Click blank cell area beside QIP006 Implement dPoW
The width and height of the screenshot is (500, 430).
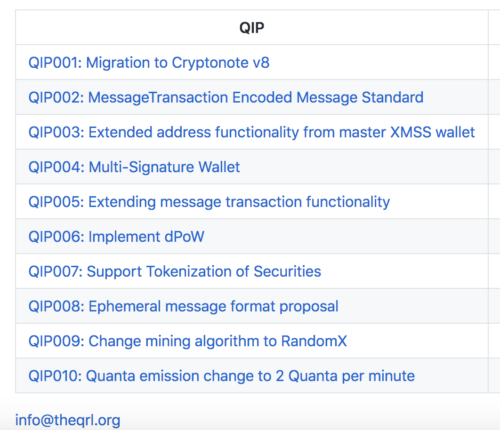(346, 237)
